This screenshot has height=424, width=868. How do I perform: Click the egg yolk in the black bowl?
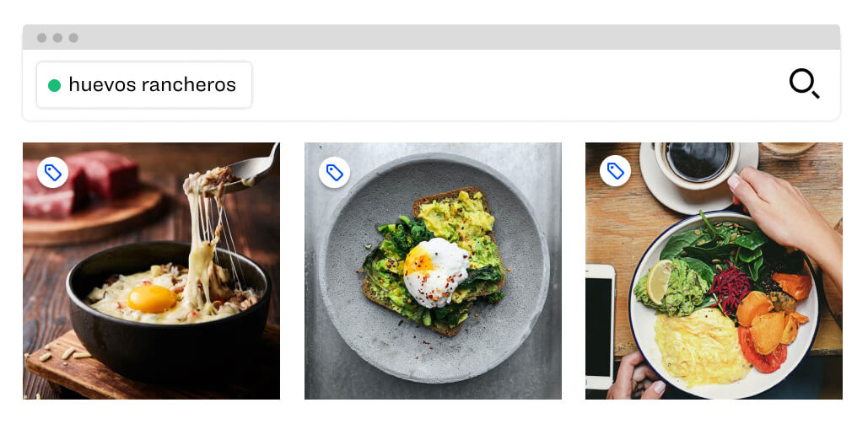point(153,298)
